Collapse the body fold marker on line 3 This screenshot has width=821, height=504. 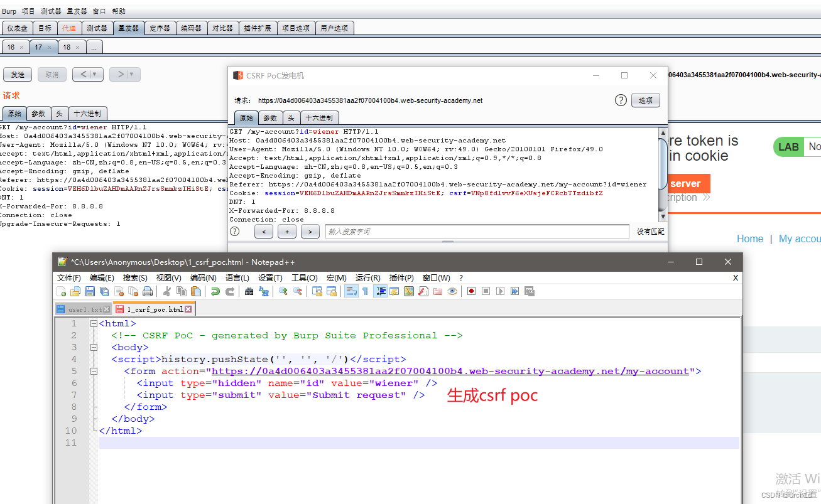click(x=94, y=348)
